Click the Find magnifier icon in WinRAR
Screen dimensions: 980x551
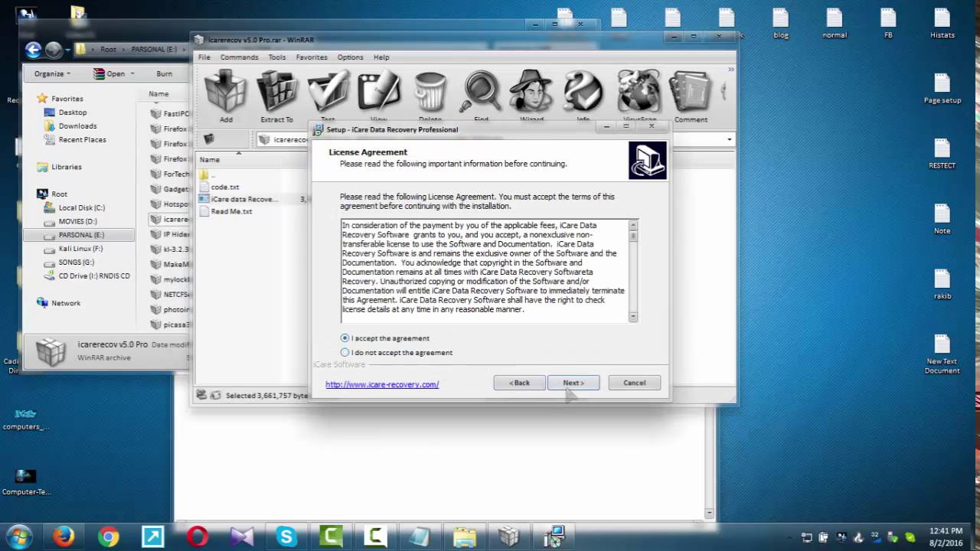click(481, 96)
